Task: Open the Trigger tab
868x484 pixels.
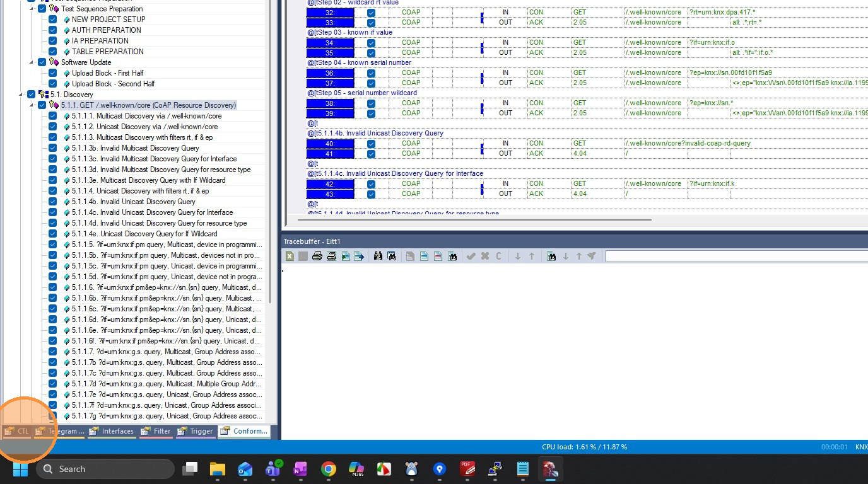Action: point(196,431)
